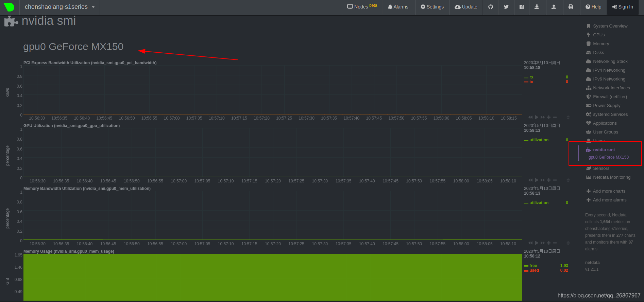Open the Nodes beta view
The image size is (644, 302).
click(x=362, y=7)
